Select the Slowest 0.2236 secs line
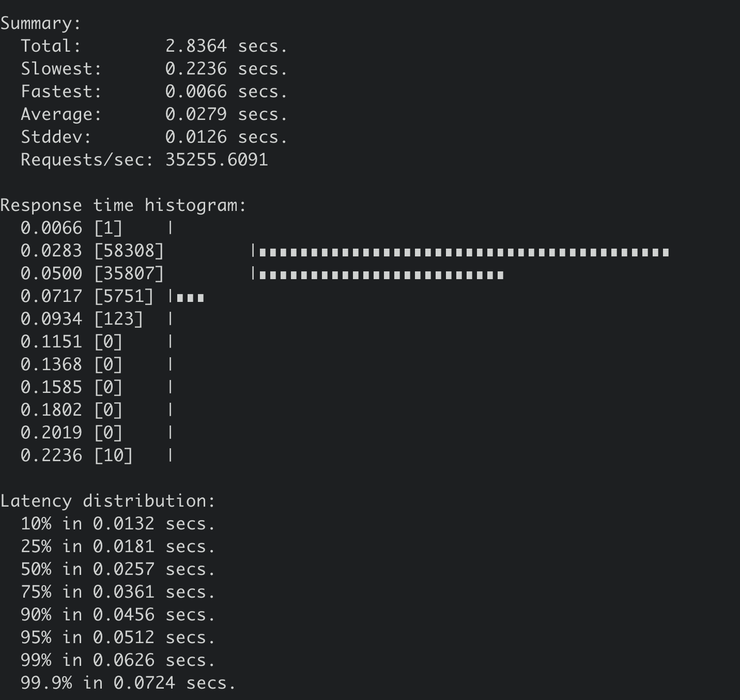 [x=154, y=69]
